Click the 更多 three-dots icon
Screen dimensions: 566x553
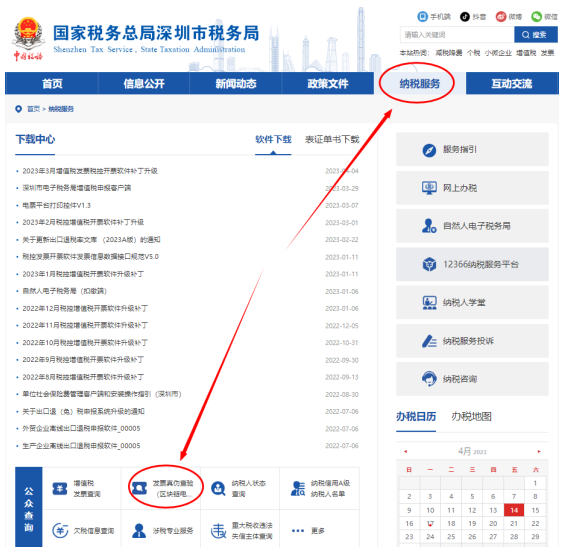[x=298, y=531]
